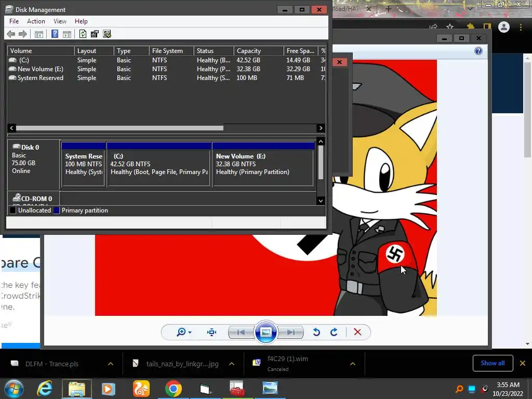Toggle the action pane toolbar icon
This screenshot has height=399, width=532.
67,34
